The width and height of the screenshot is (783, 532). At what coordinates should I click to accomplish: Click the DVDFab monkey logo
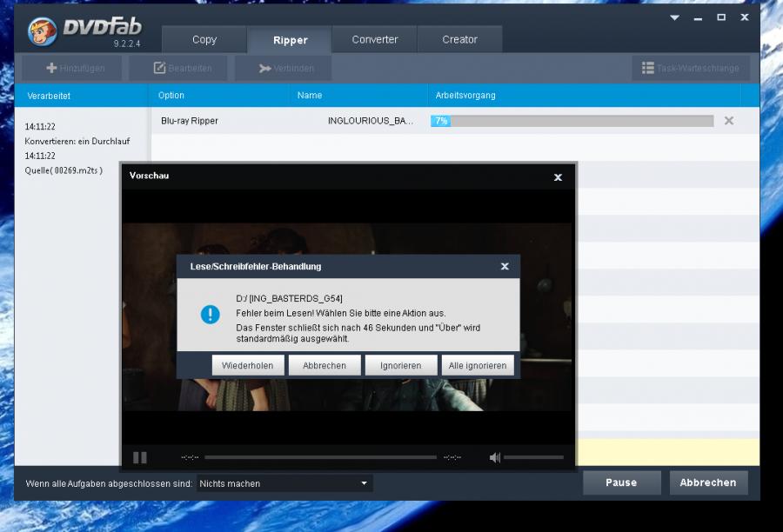coord(42,31)
